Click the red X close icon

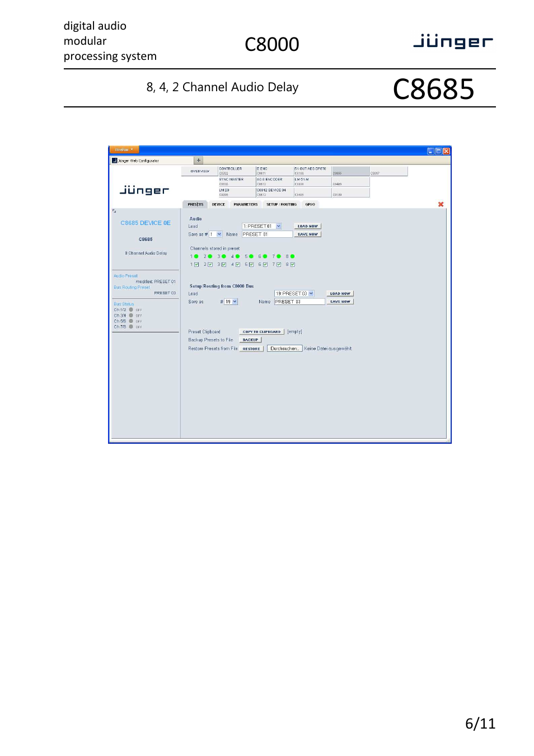441,204
